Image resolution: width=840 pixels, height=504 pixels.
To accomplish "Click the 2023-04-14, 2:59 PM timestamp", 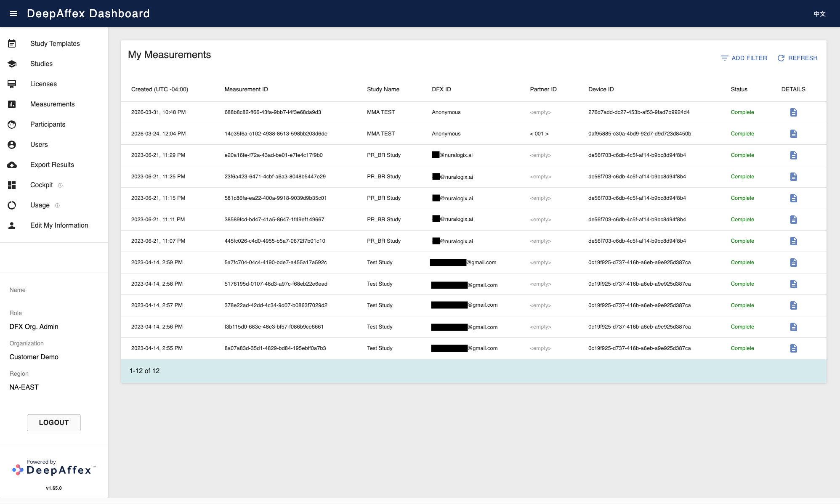I will (x=157, y=263).
